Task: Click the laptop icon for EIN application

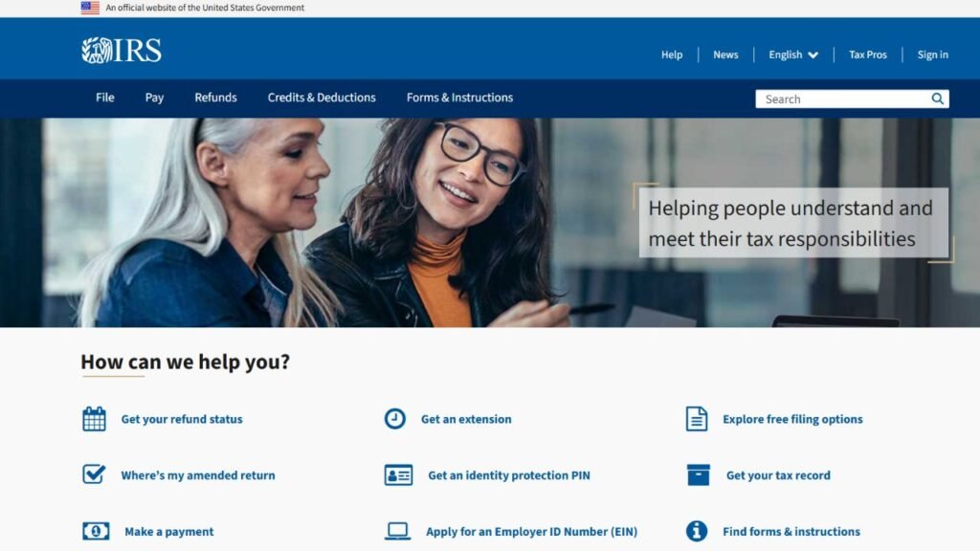Action: pos(397,531)
